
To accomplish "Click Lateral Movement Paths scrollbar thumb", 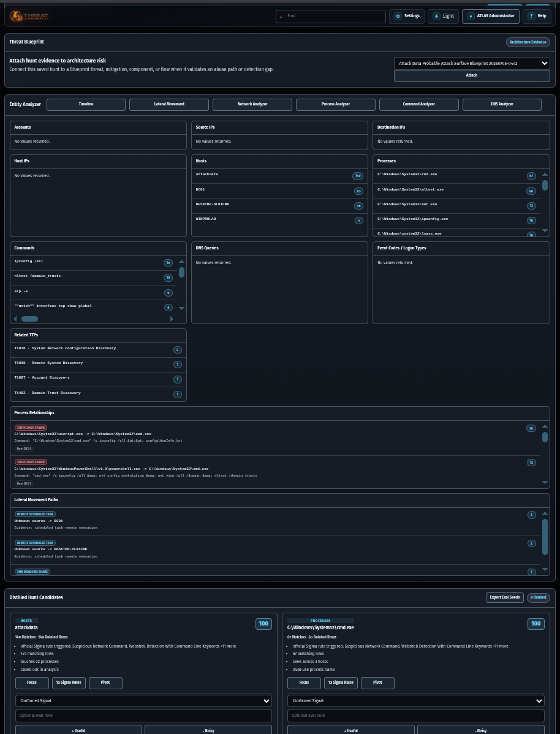I will [x=545, y=537].
